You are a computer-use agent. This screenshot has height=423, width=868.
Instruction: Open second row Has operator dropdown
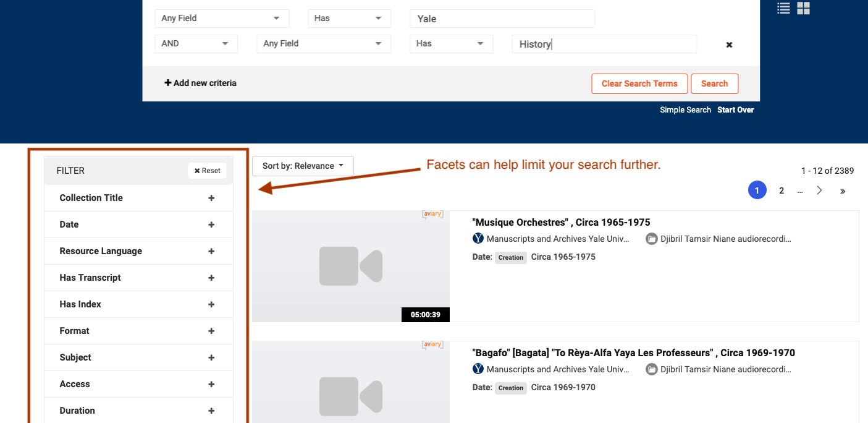click(x=451, y=44)
